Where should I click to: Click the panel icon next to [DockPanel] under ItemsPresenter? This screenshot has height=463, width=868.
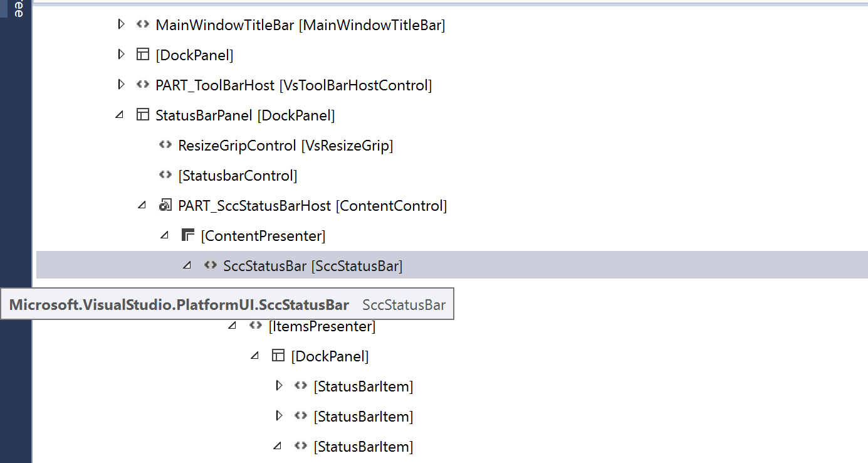(x=278, y=355)
